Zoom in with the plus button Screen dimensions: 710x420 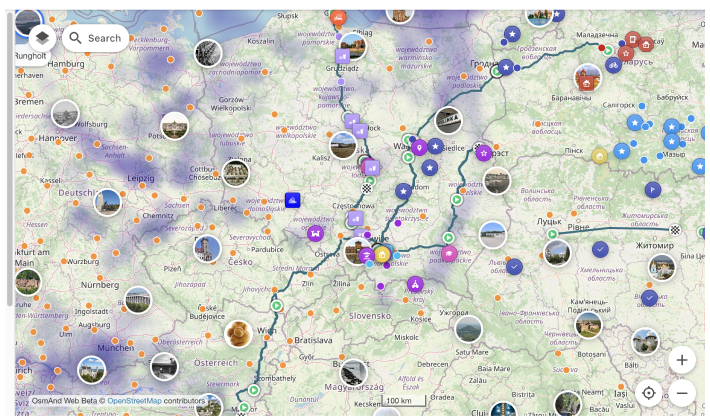pos(681,360)
